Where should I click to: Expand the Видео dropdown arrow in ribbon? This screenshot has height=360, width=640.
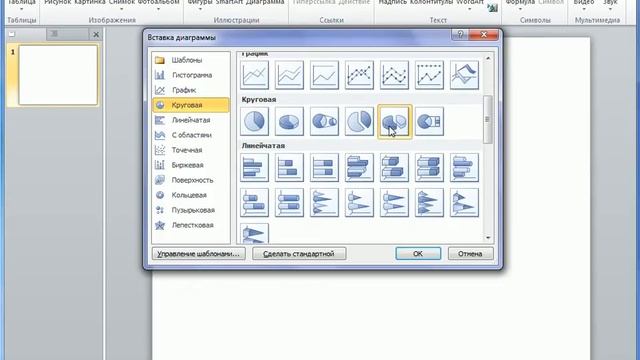pos(584,9)
